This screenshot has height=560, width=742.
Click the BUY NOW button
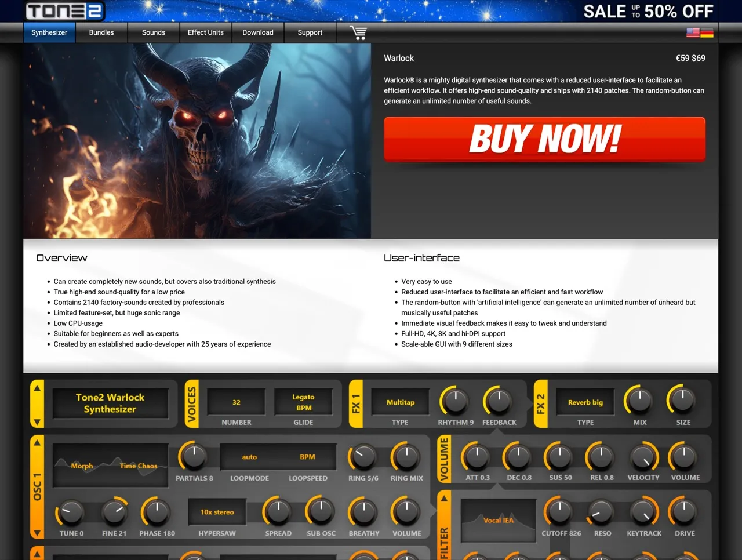[x=544, y=139]
